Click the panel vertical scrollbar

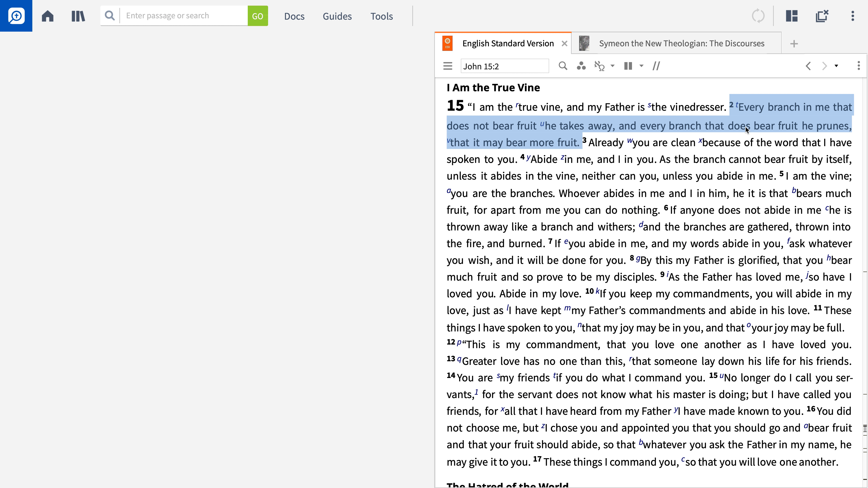(865, 283)
